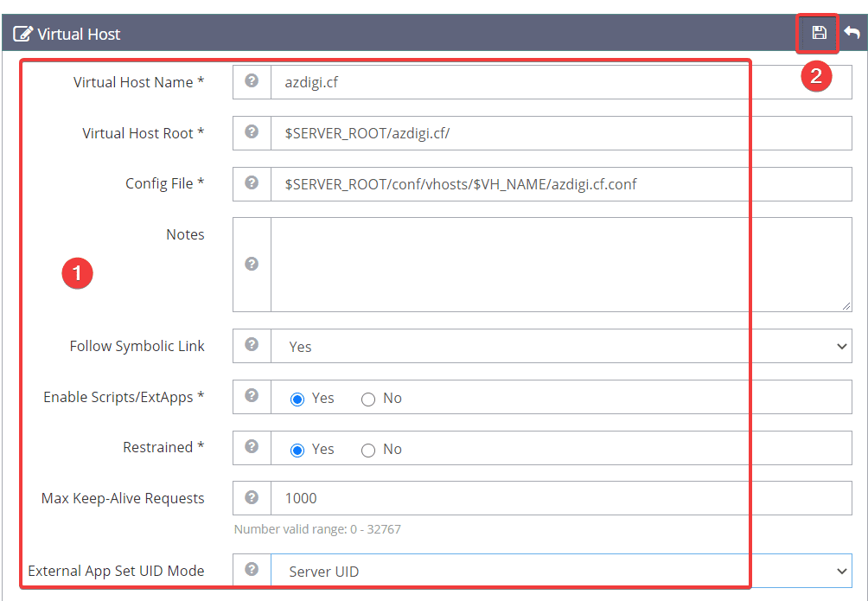Open help for Max Keep-Alive Requests
This screenshot has height=601, width=868.
[251, 497]
